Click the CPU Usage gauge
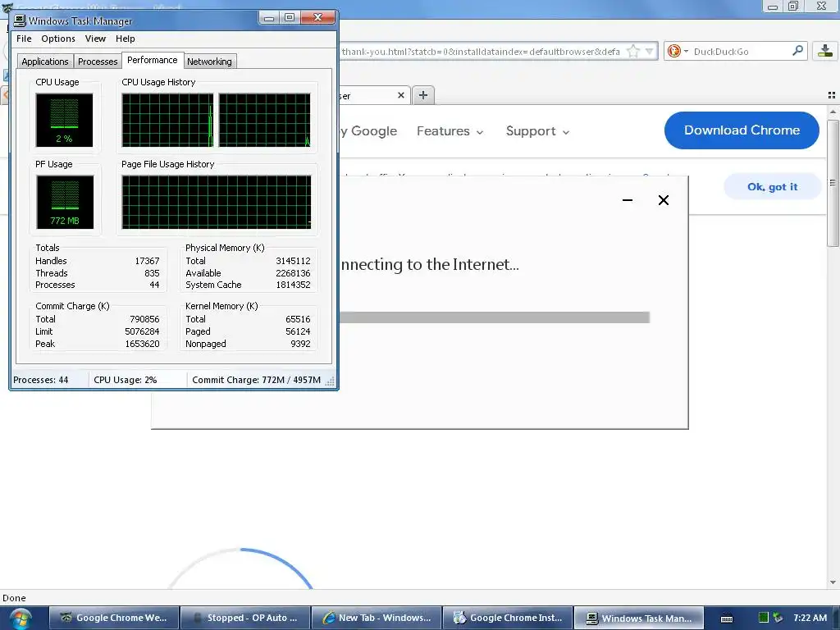 click(64, 120)
